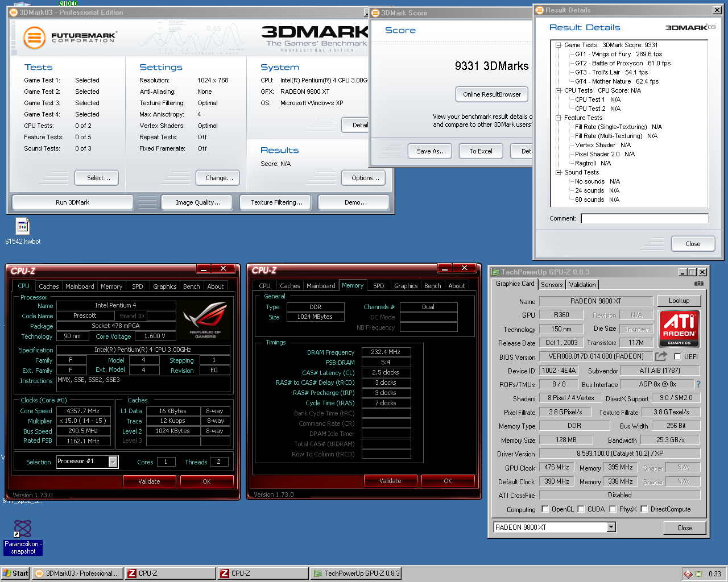Click the Demo button in 3DMark03
The image size is (728, 582).
pos(354,202)
